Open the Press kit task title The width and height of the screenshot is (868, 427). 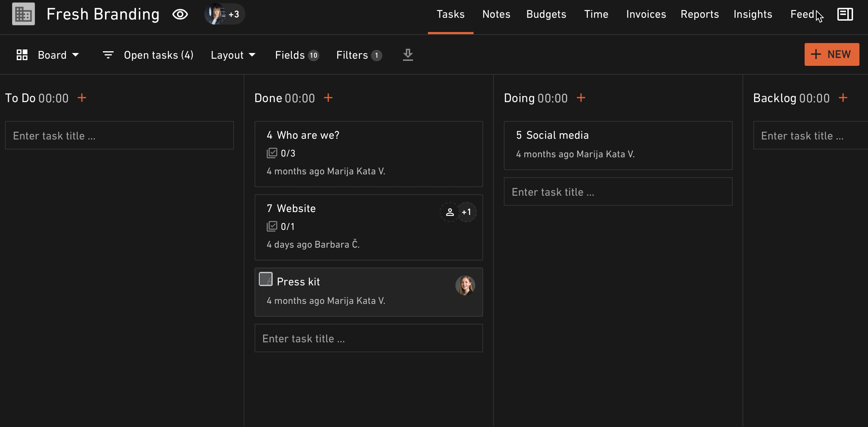[x=298, y=282]
